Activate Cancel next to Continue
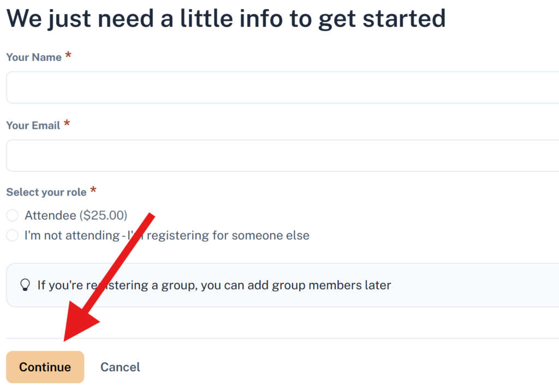Screen dimensions: 559x392 [x=120, y=367]
